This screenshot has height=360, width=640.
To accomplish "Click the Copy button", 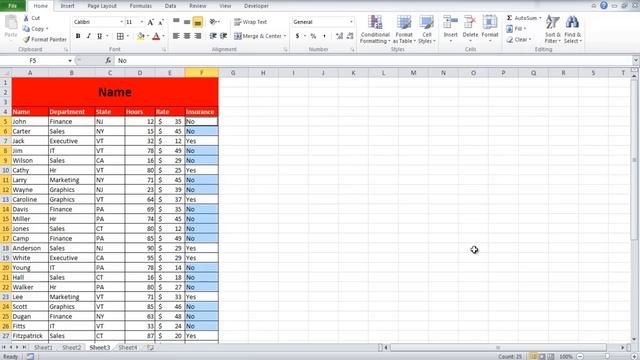I will 35,29.
